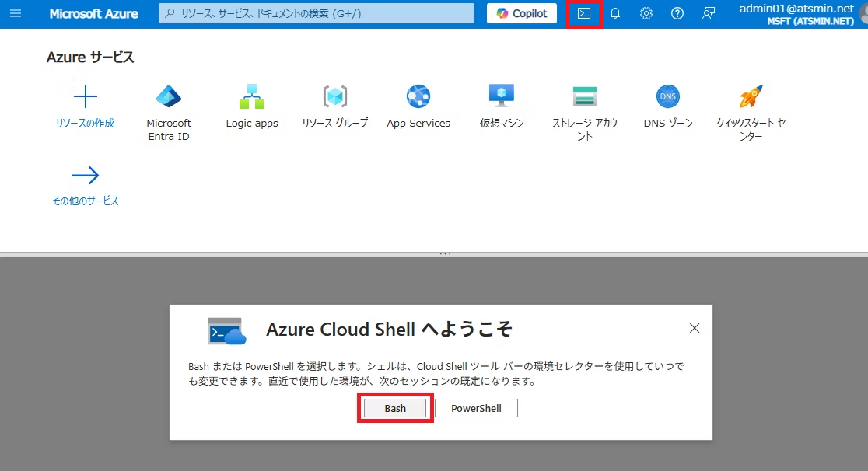
Task: Click the リソース グループ service icon
Action: pos(334,96)
